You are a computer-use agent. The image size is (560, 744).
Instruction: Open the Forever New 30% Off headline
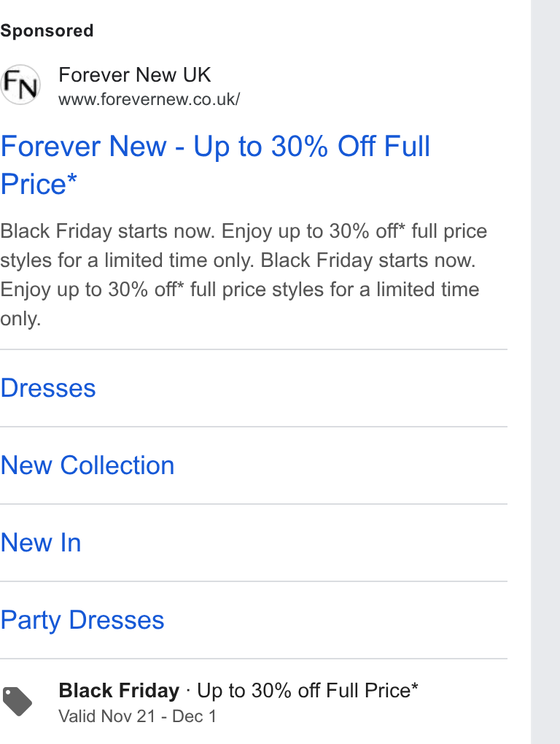pos(215,165)
